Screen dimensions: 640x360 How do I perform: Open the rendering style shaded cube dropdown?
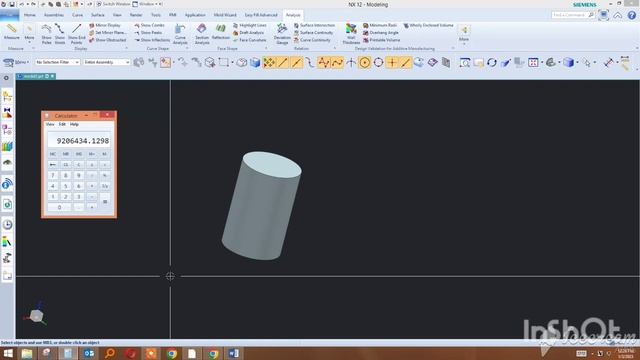570,62
